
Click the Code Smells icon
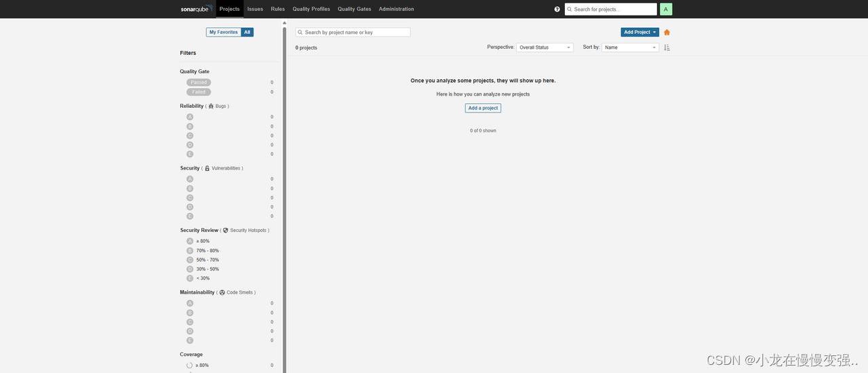coord(222,292)
